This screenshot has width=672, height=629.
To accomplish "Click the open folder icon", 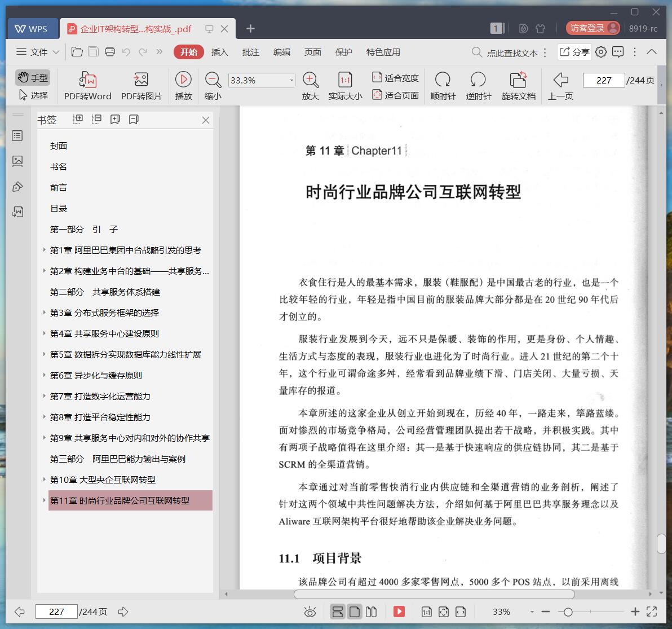I will (77, 52).
